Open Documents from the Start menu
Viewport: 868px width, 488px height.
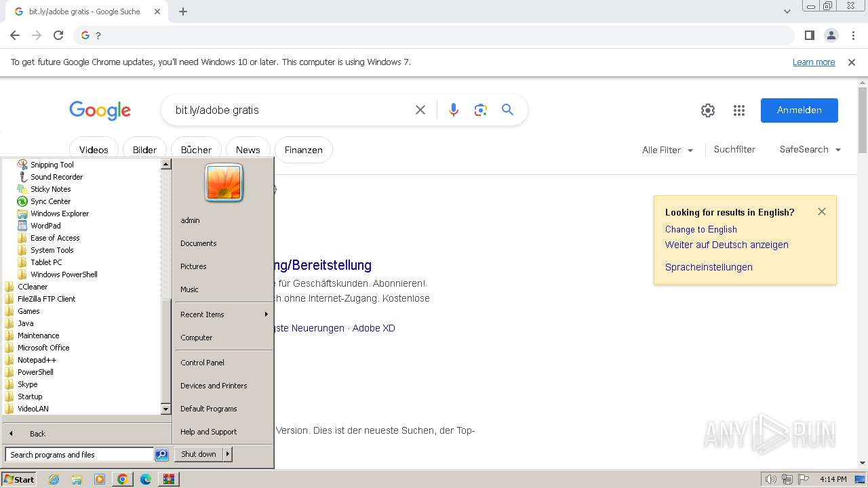[199, 243]
